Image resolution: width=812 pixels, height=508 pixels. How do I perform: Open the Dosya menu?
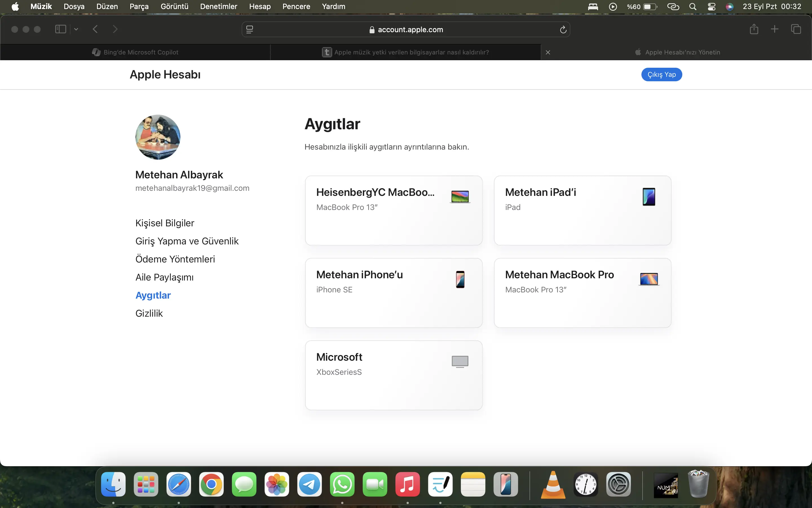click(x=74, y=6)
